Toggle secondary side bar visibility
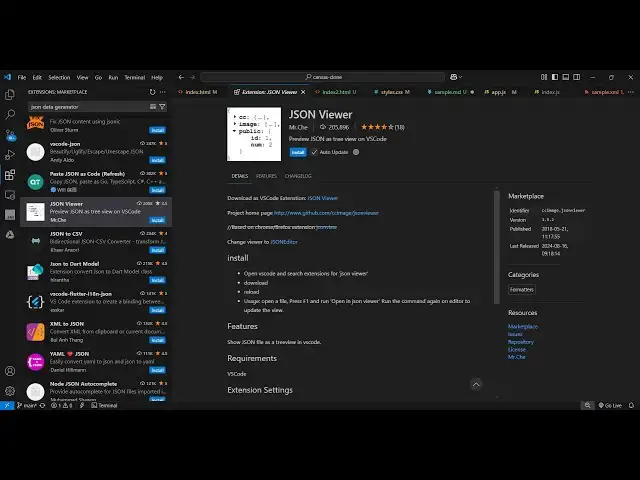The height and width of the screenshot is (480, 640). 576,77
